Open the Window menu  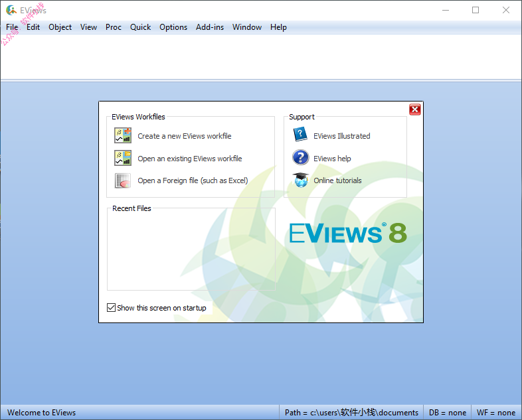click(x=246, y=27)
